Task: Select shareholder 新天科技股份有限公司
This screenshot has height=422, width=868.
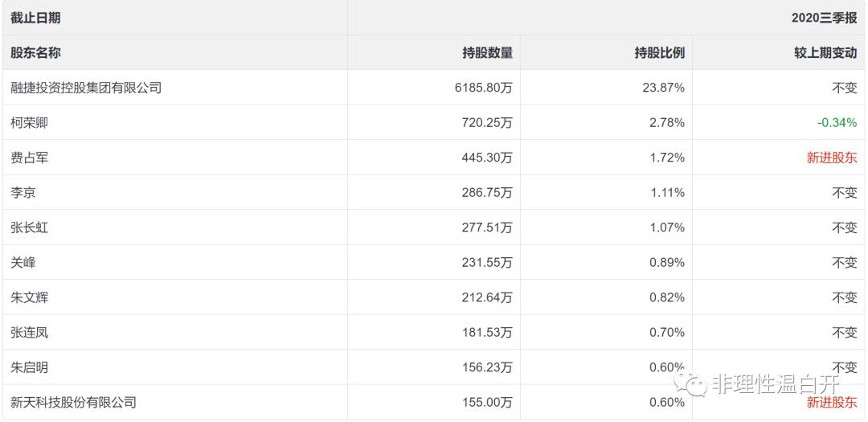Action: [x=73, y=402]
